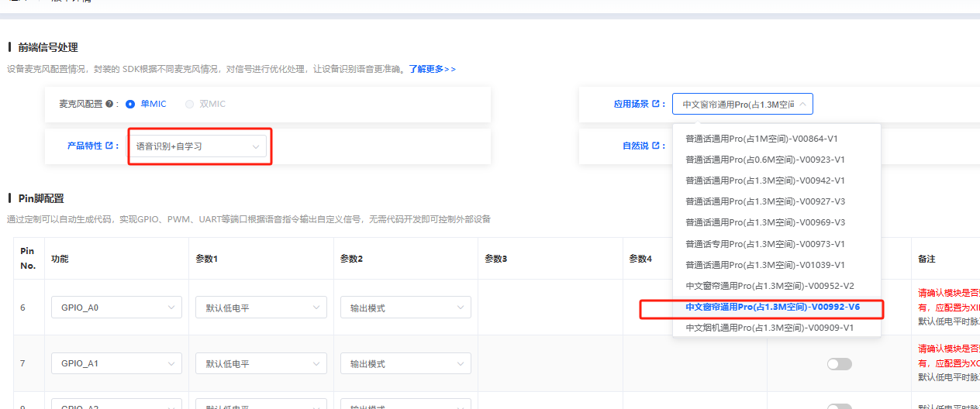Choose option 普通话通用Pro(占1M空间)-V00864-V1
The width and height of the screenshot is (980, 409).
pyautogui.click(x=777, y=139)
